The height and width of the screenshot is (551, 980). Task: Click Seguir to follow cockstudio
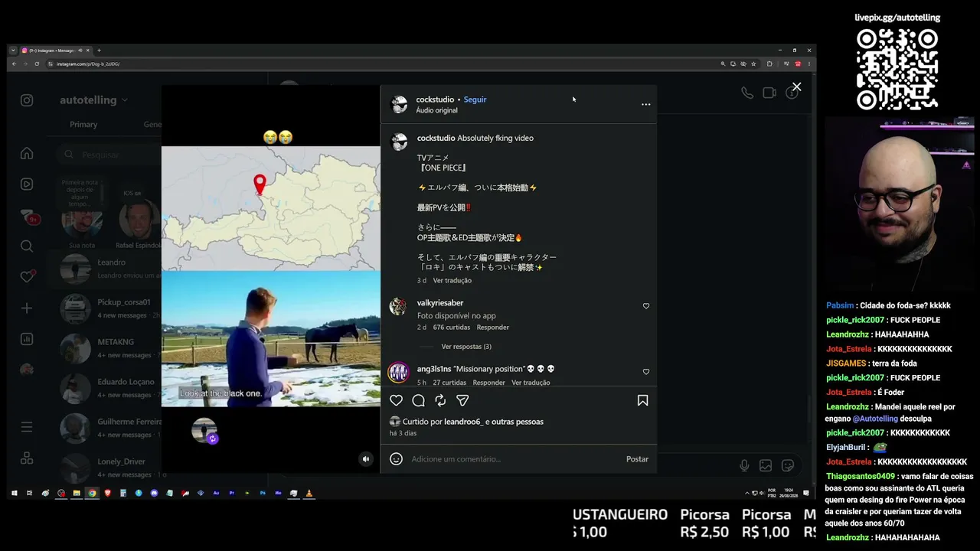[475, 99]
